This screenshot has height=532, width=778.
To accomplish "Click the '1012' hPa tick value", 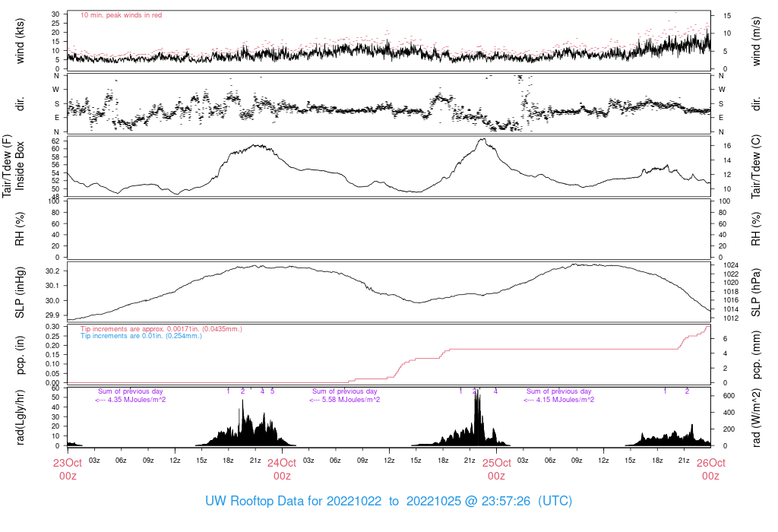I will point(731,318).
